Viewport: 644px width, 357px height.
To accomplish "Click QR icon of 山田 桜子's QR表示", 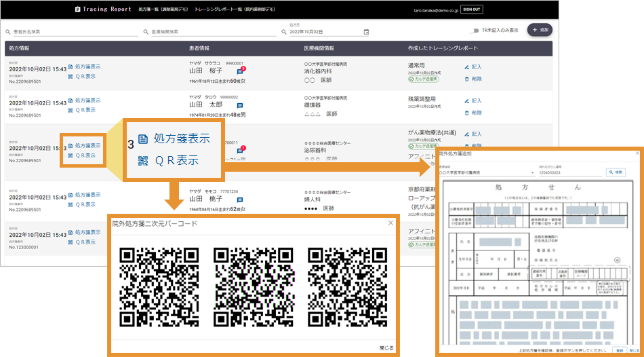I will [x=71, y=76].
